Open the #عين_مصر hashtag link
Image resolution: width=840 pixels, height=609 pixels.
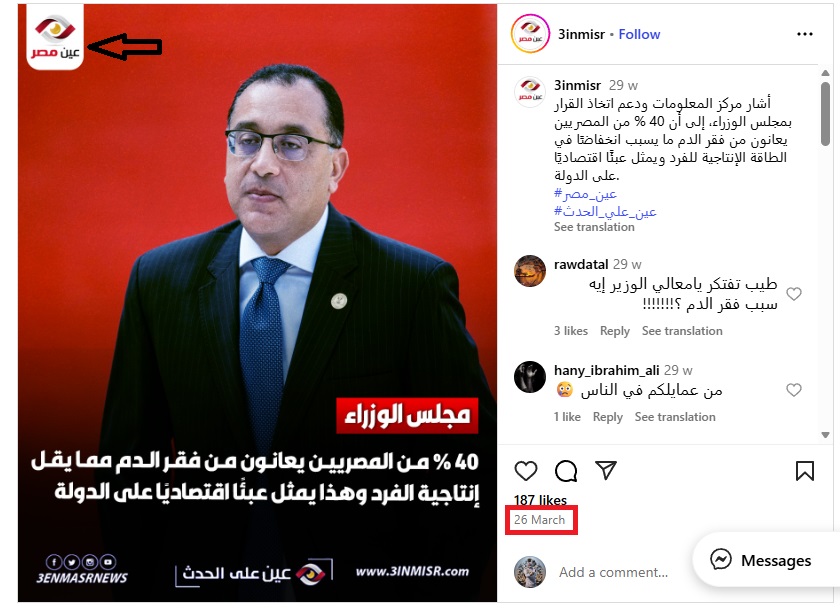pyautogui.click(x=585, y=193)
